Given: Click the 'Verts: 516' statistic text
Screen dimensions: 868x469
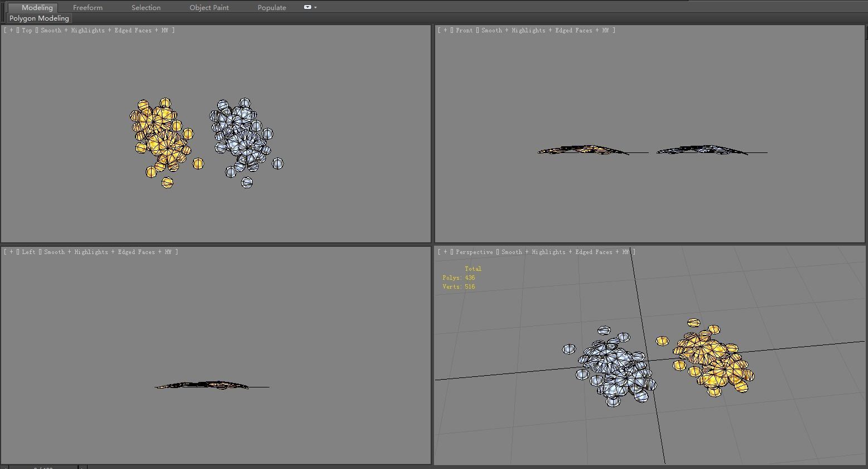Looking at the screenshot, I should (459, 286).
